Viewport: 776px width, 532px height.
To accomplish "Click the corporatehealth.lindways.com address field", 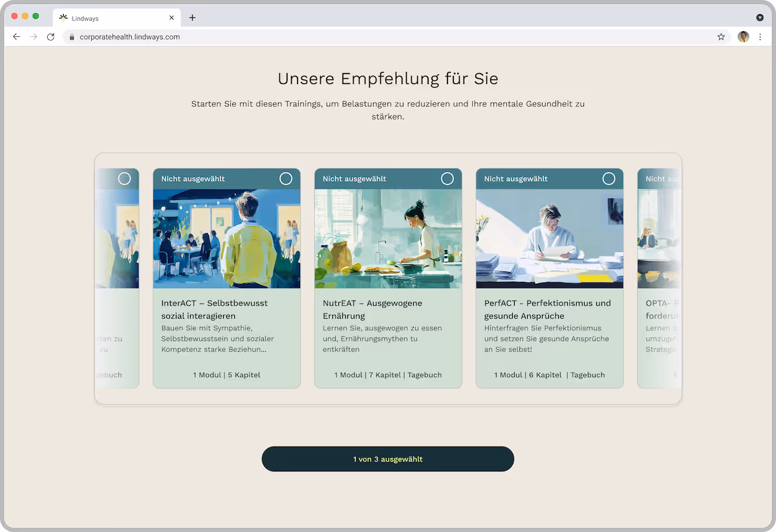I will [397, 37].
